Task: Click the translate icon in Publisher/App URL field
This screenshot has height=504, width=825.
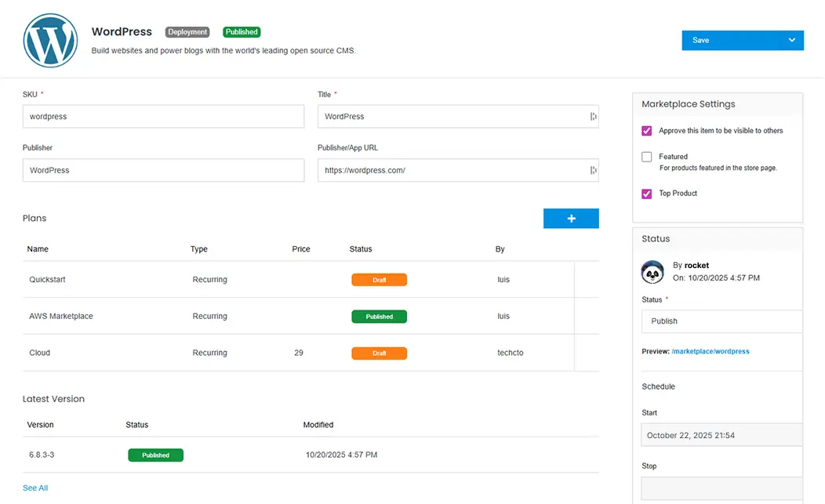Action: pos(593,170)
